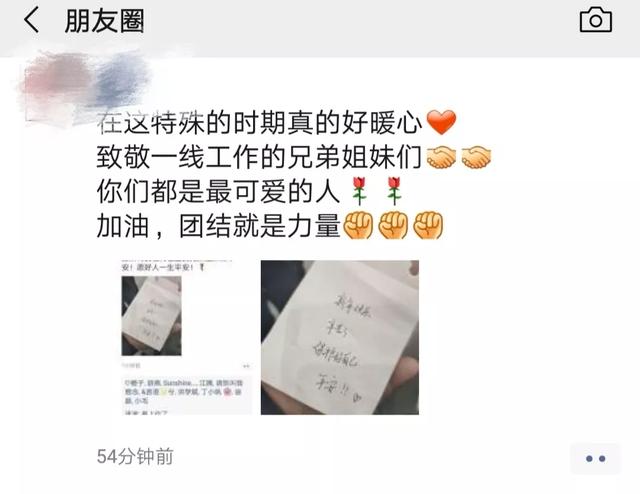Tap the heart emoji in the post
The image size is (640, 494).
pyautogui.click(x=441, y=122)
